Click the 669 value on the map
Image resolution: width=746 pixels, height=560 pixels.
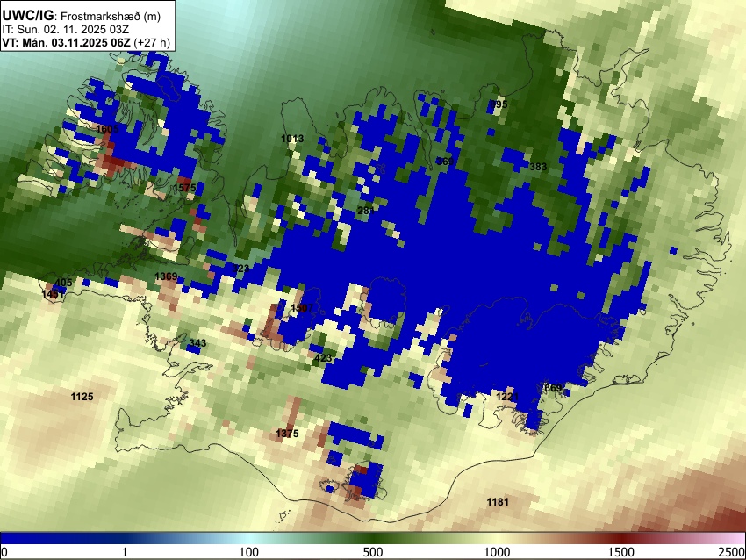(553, 388)
